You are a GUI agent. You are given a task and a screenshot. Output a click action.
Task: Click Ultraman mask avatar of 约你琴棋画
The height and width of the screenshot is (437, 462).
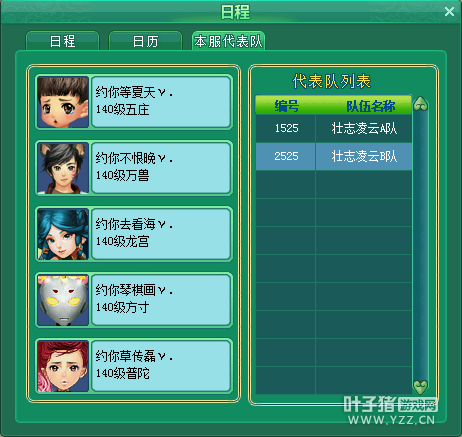pos(63,300)
